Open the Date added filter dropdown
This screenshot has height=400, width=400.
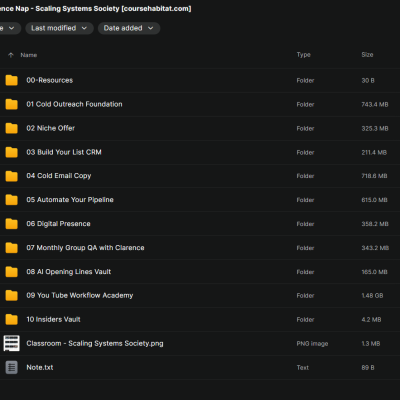(129, 28)
